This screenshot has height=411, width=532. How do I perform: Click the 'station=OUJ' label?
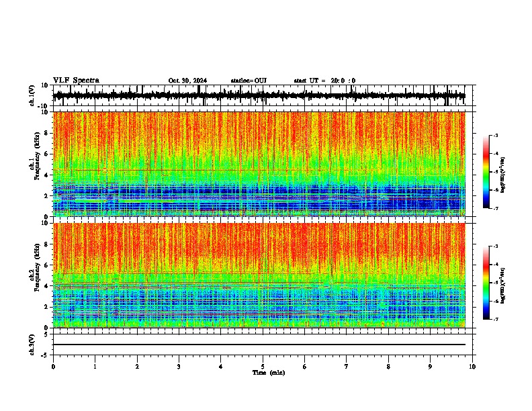tap(249, 81)
